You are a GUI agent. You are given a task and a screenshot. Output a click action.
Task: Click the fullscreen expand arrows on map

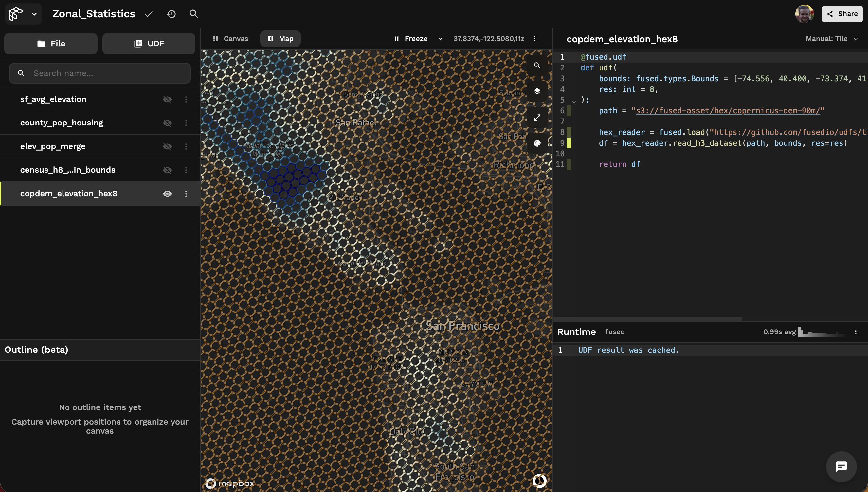[x=537, y=117]
